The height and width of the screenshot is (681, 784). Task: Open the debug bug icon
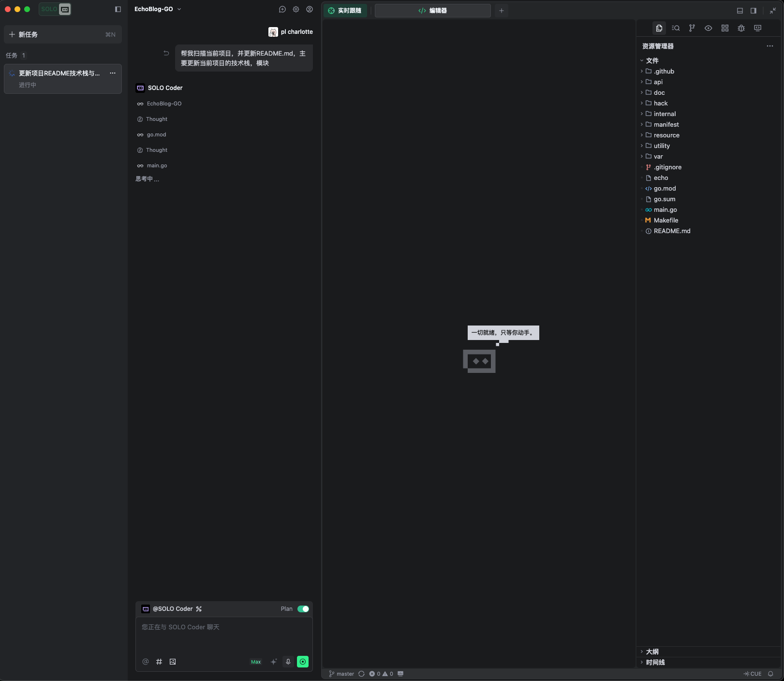741,28
